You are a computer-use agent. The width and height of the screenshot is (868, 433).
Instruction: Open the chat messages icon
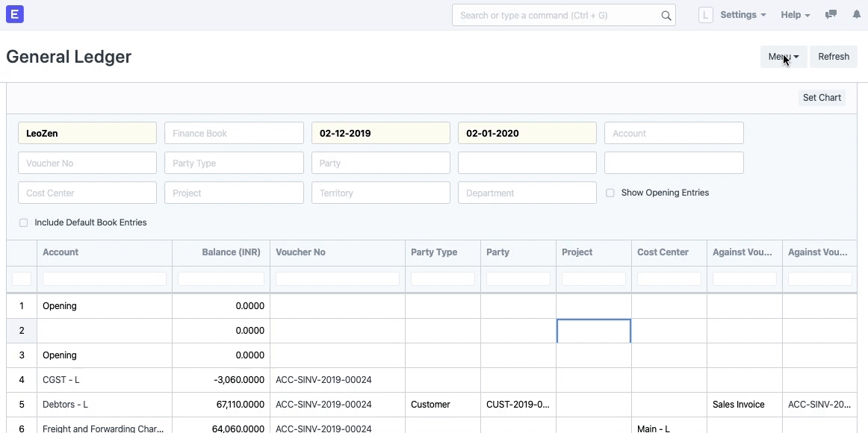831,15
